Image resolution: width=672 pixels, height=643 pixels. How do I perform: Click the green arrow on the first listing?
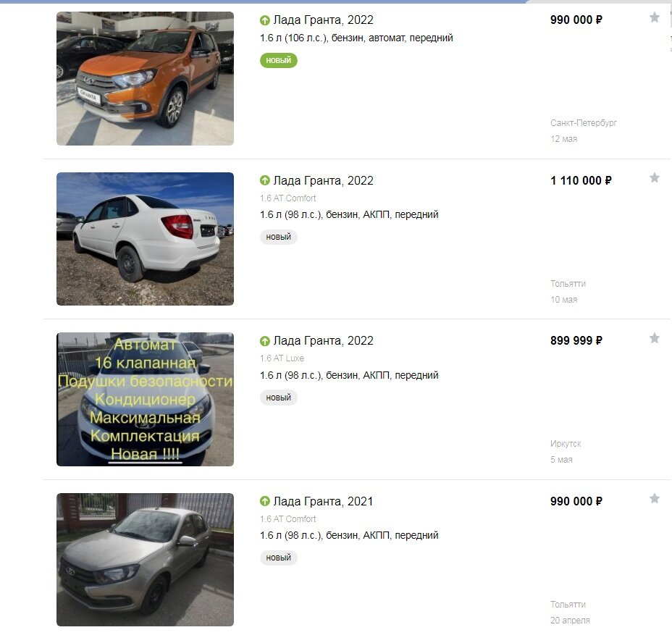click(265, 20)
